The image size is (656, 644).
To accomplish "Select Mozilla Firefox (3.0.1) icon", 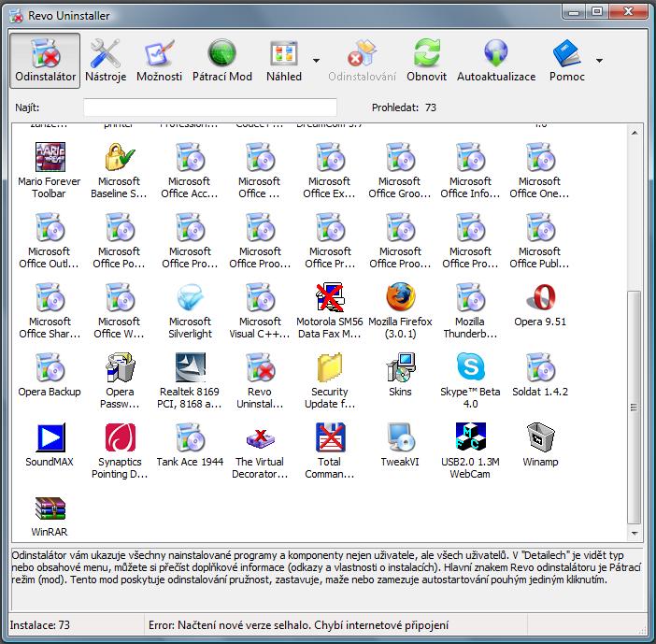I will tap(400, 299).
